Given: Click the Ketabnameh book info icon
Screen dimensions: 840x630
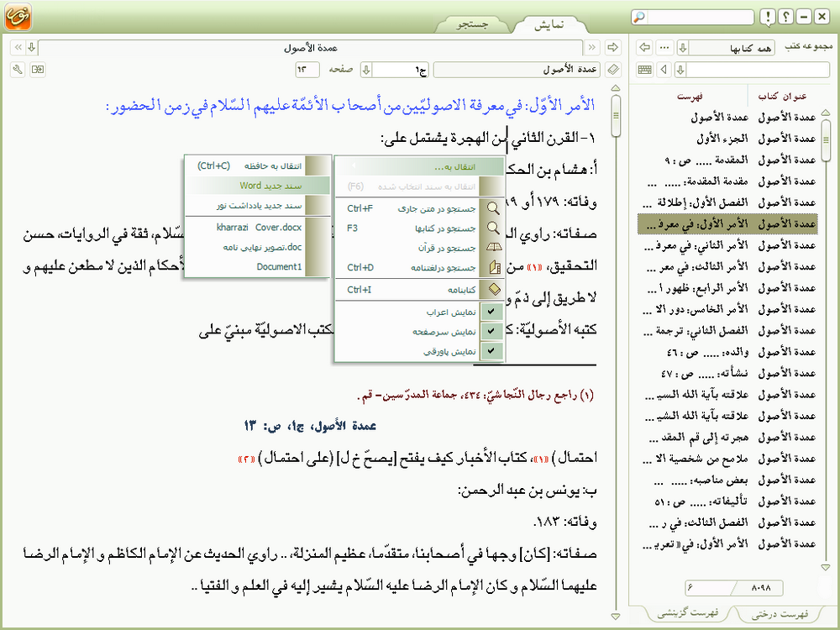Looking at the screenshot, I should click(x=494, y=289).
